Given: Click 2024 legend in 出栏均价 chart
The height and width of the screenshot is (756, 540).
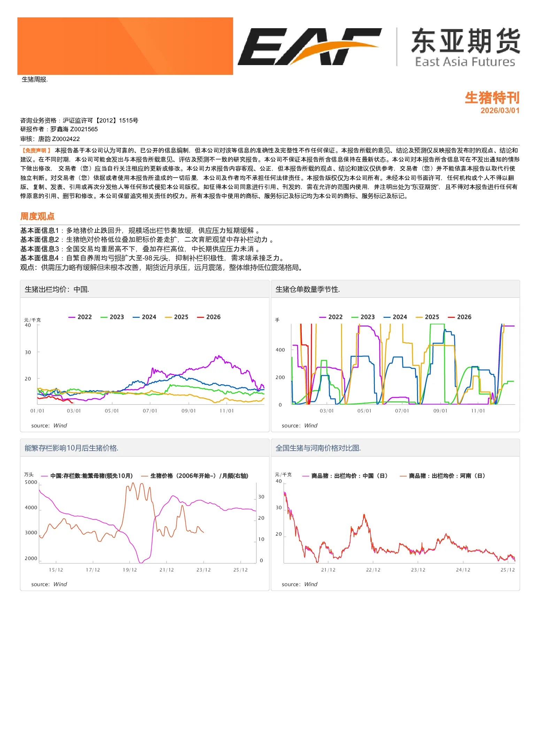Looking at the screenshot, I should [145, 317].
